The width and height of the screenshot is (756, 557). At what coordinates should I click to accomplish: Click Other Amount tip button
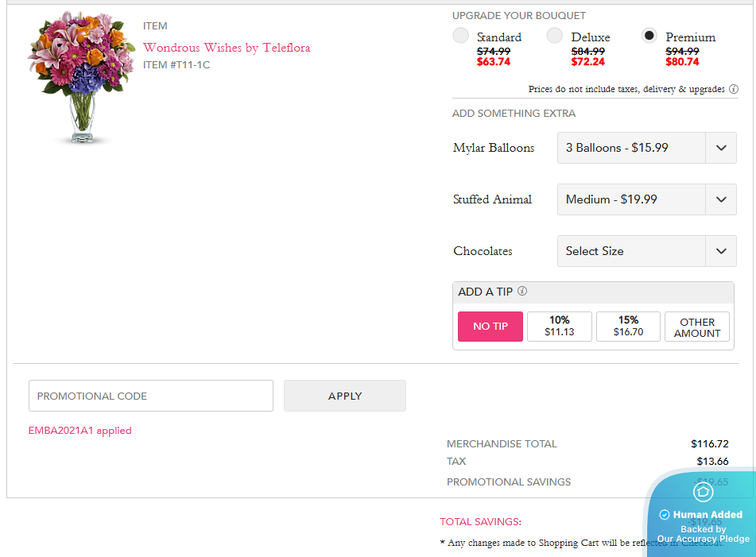click(x=697, y=327)
